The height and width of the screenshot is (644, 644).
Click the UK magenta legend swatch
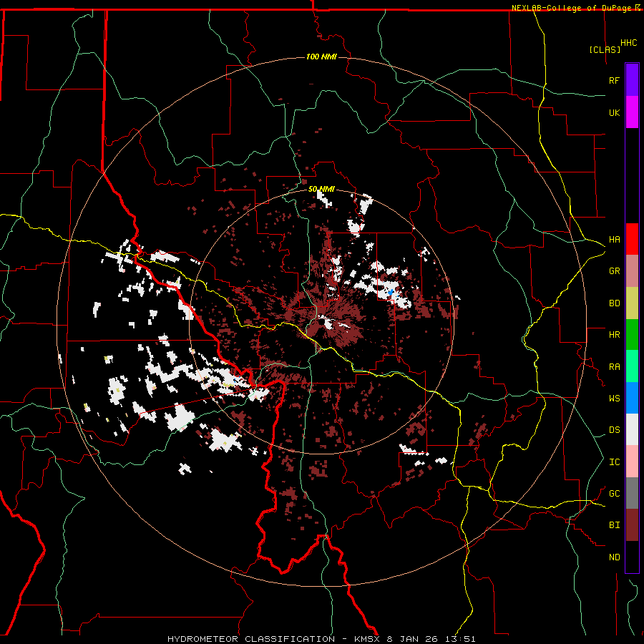[632, 112]
